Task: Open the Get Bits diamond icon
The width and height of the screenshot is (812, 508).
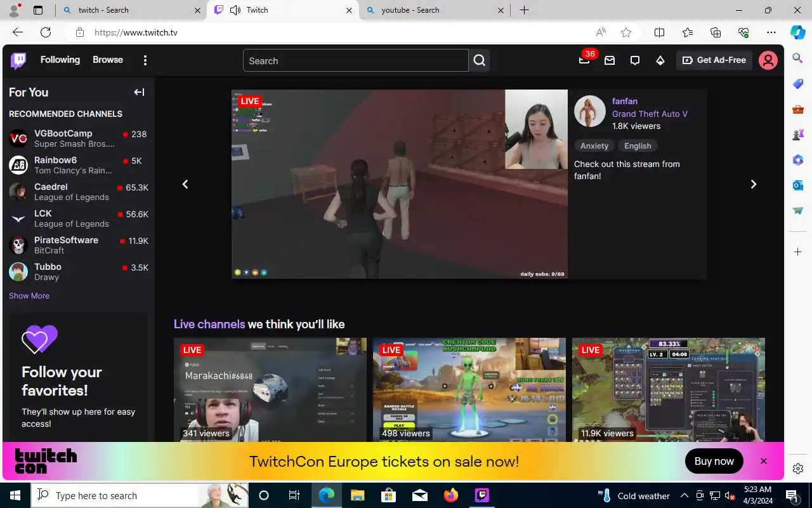Action: [660, 60]
